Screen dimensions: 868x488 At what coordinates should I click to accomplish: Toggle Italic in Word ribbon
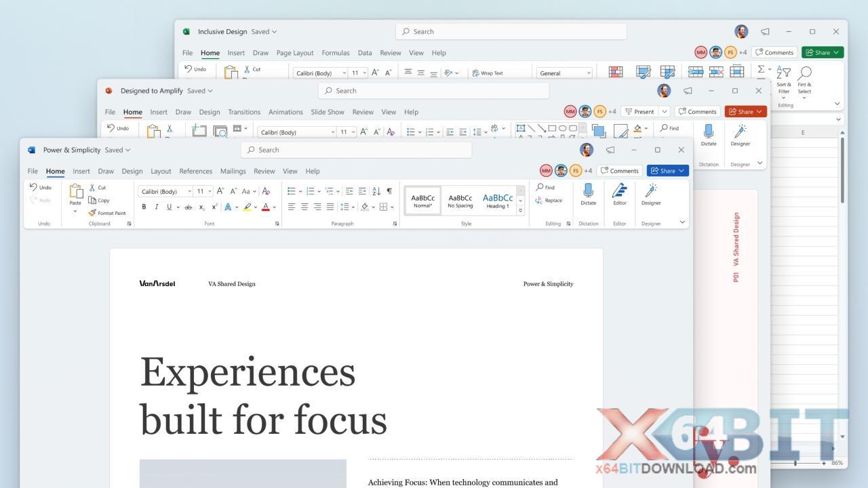point(157,207)
